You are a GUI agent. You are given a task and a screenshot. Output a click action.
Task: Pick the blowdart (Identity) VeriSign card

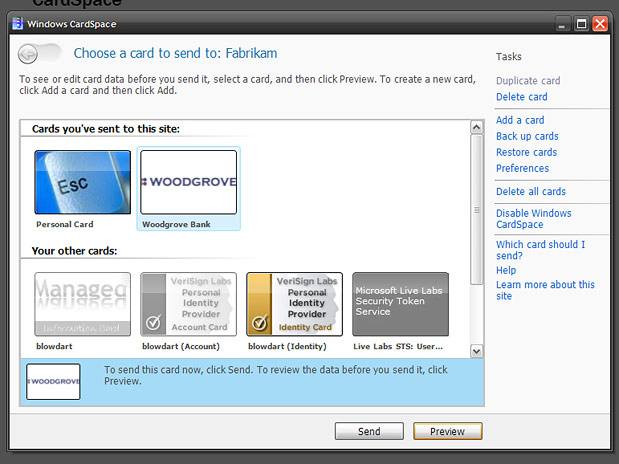point(294,304)
